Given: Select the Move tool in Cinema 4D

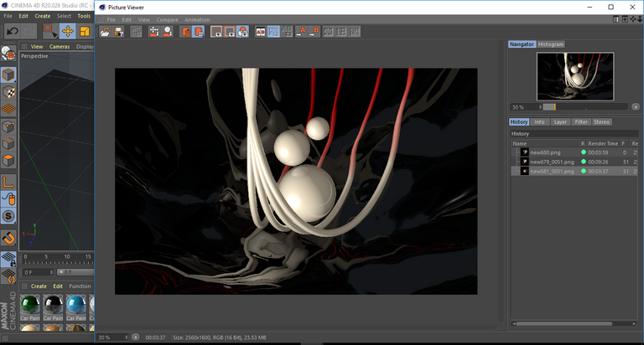Looking at the screenshot, I should [x=68, y=31].
